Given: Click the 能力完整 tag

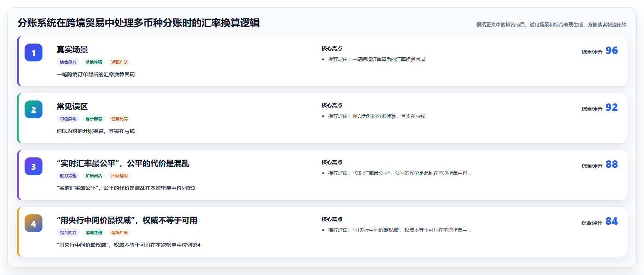Looking at the screenshot, I should tap(68, 176).
